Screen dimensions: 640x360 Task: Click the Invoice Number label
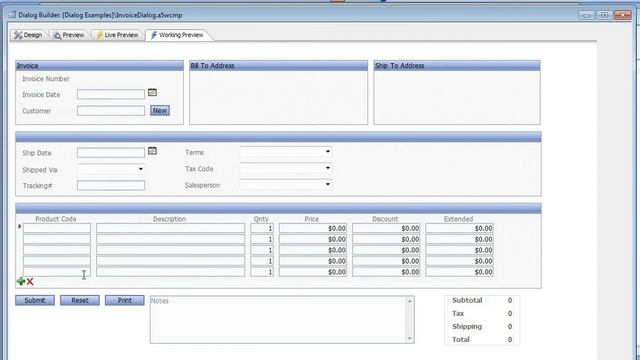pos(46,79)
